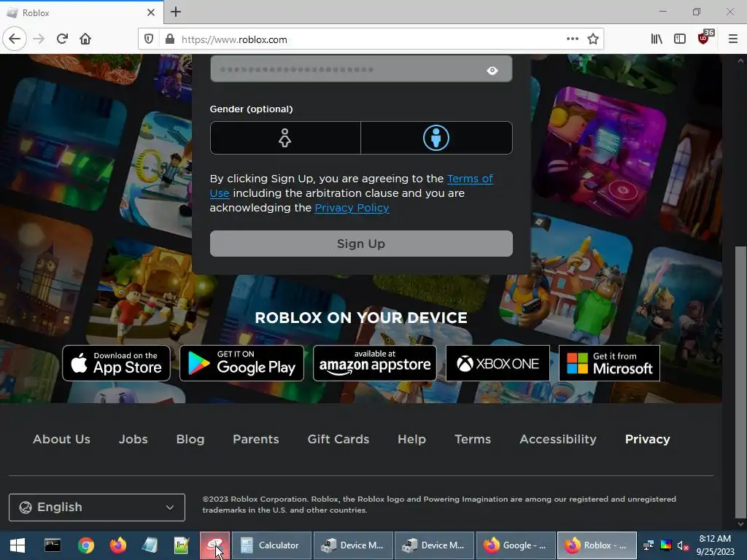The width and height of the screenshot is (747, 560).
Task: Reveal password with the eye icon
Action: [x=492, y=71]
